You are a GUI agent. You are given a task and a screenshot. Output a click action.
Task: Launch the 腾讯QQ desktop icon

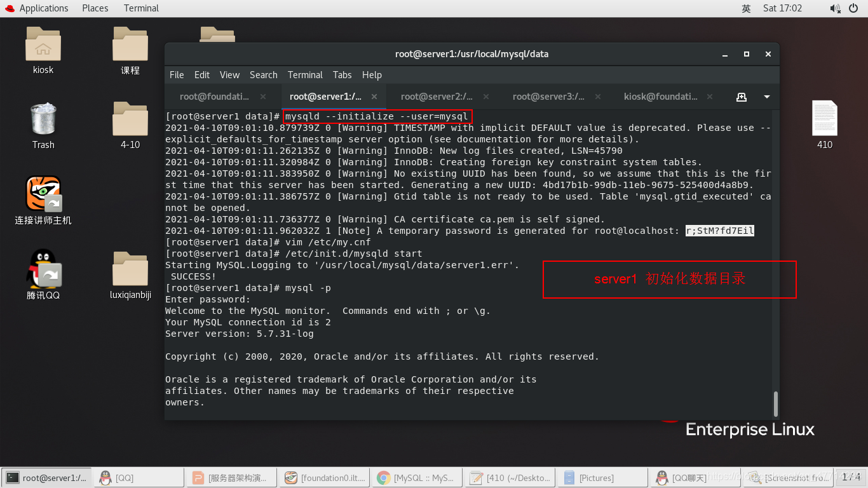(43, 268)
